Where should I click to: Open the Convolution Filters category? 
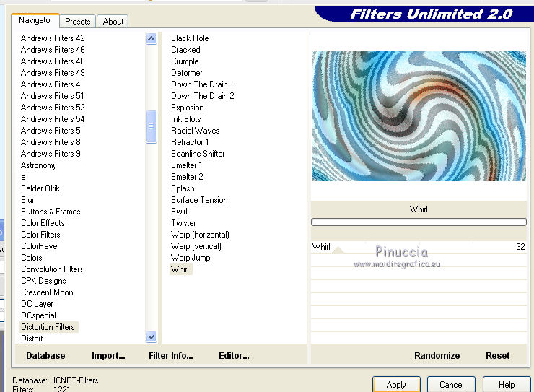tap(52, 269)
